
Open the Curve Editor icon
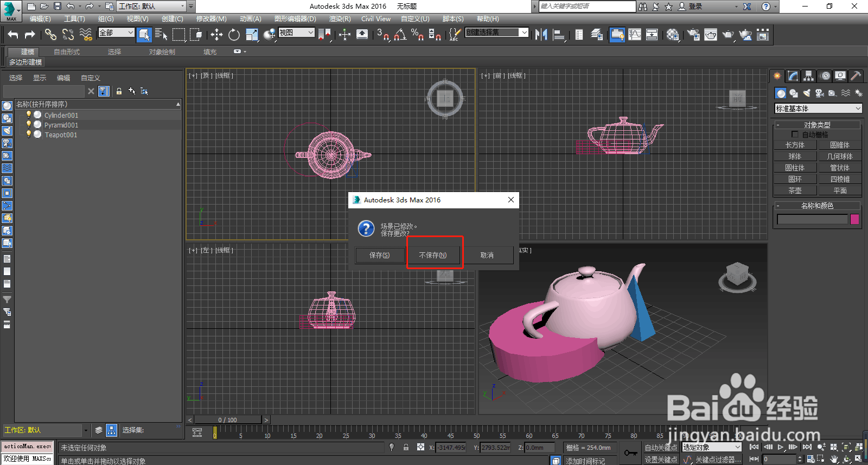(635, 35)
